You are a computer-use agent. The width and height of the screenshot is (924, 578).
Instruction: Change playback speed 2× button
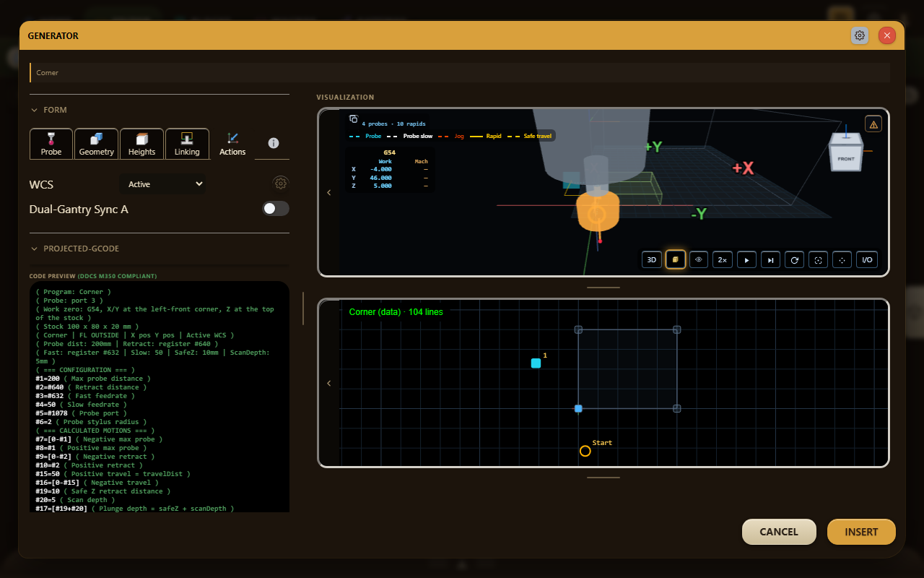coord(723,259)
